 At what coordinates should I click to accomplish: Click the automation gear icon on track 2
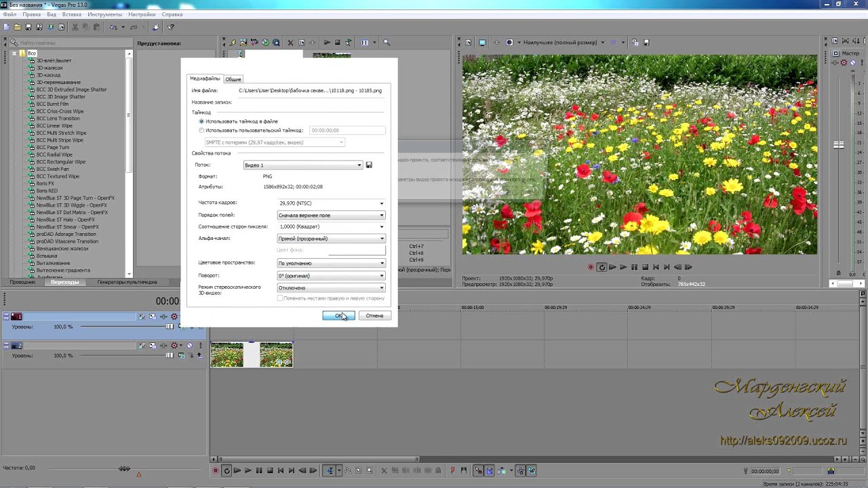tap(174, 346)
